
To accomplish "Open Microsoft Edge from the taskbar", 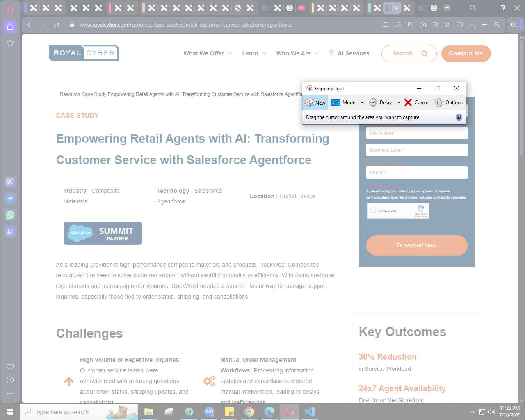I will click(269, 412).
